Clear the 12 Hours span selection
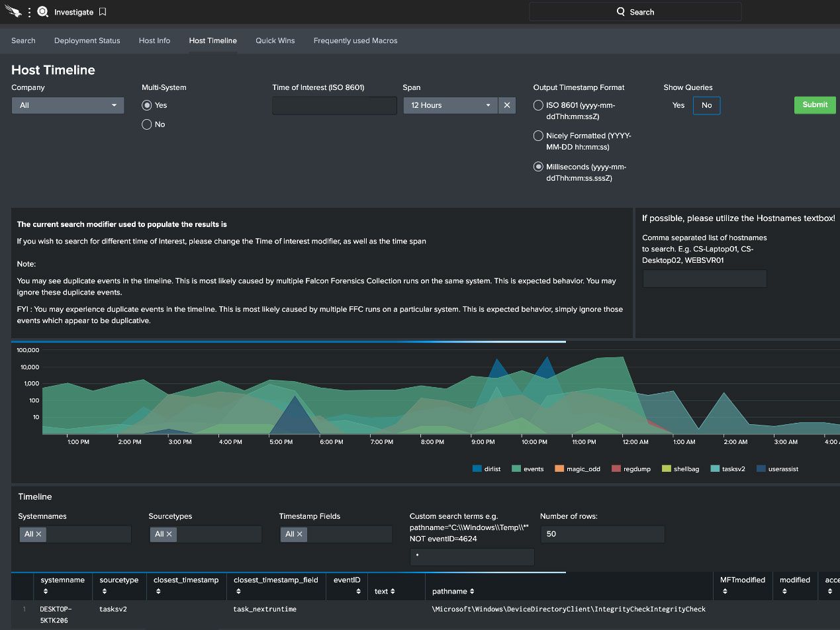The width and height of the screenshot is (840, 630). [x=507, y=105]
